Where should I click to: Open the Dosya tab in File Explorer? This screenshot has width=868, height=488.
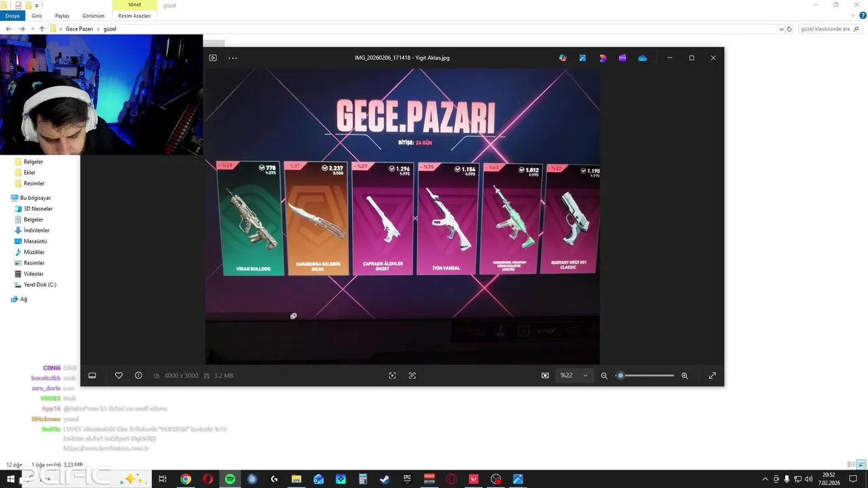click(x=12, y=16)
